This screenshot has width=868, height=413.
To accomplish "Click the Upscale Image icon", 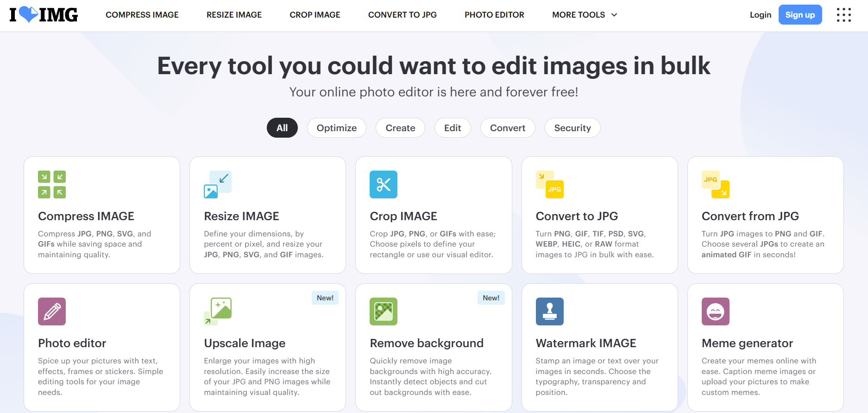I will coord(218,311).
